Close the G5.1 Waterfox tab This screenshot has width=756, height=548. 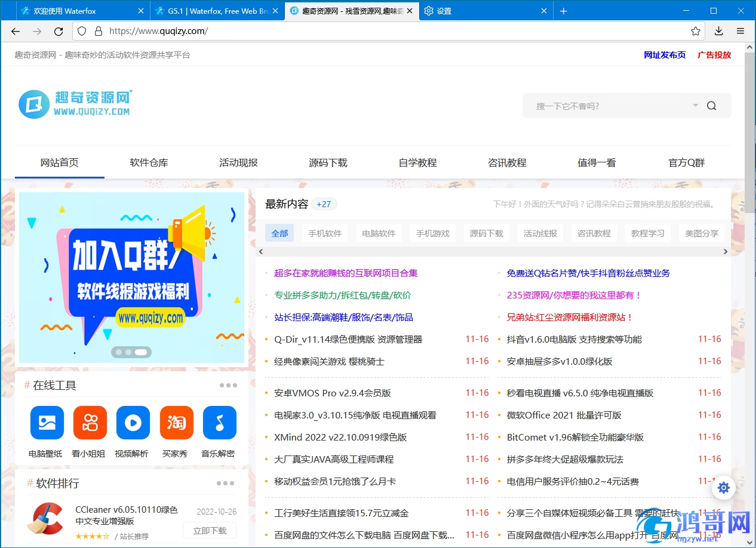275,11
